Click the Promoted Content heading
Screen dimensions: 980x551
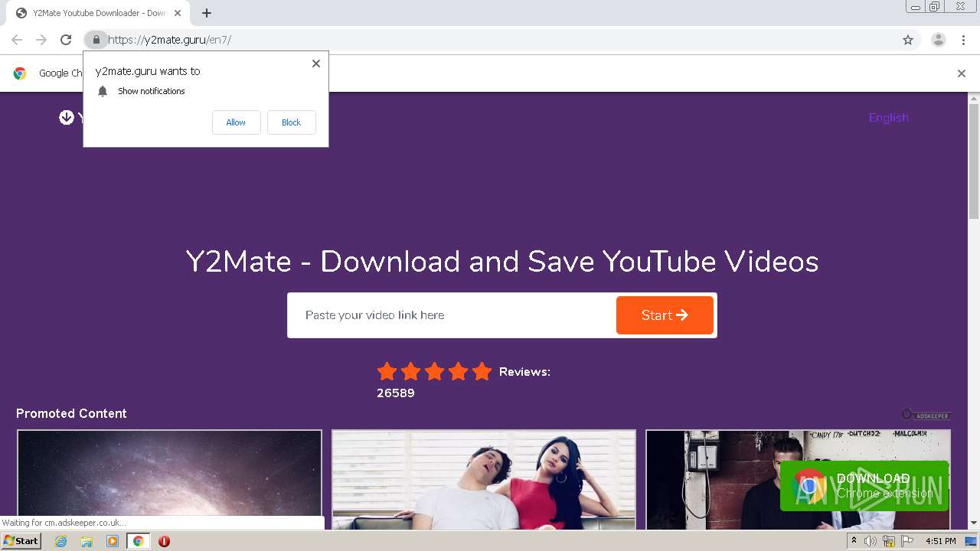tap(71, 413)
